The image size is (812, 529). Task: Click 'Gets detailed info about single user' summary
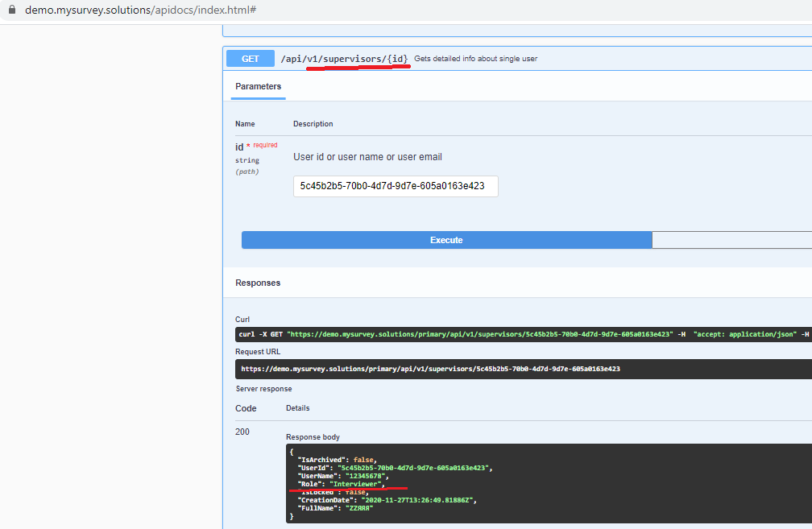click(x=475, y=59)
